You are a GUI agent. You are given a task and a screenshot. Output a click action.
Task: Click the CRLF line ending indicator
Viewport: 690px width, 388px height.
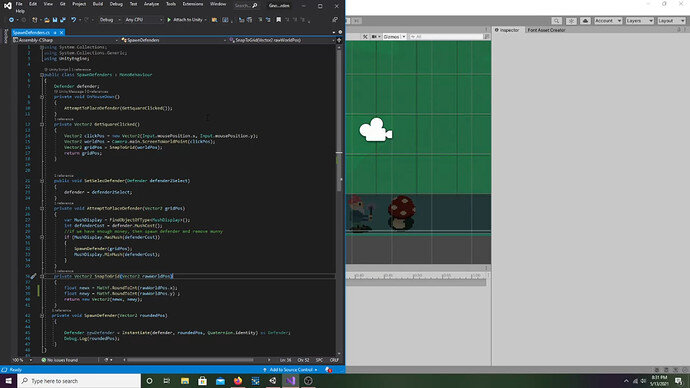[x=334, y=360]
